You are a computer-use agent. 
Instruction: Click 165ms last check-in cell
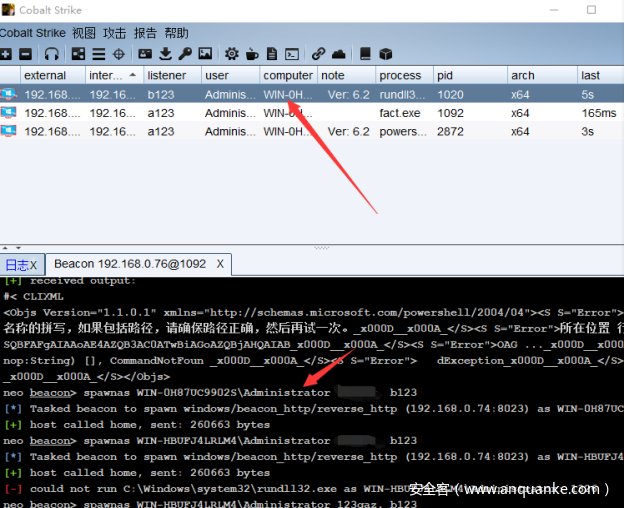[599, 113]
